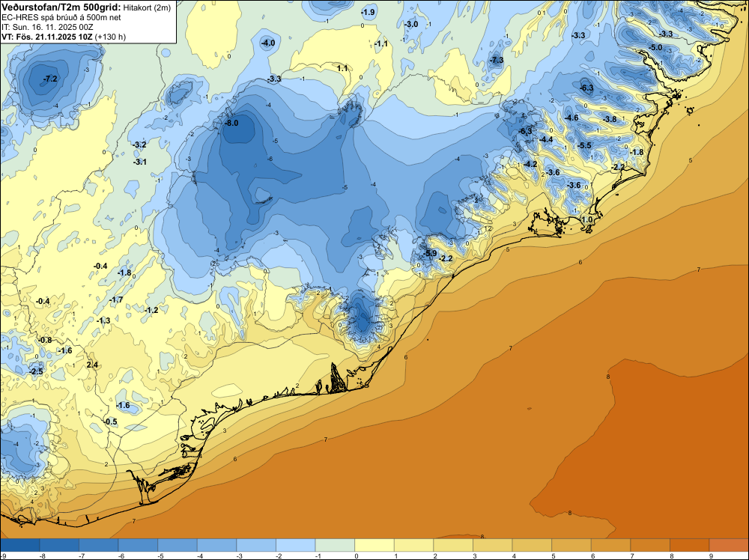Click the -3.8 temperature value
Image resolution: width=749 pixels, height=560 pixels.
tap(610, 119)
